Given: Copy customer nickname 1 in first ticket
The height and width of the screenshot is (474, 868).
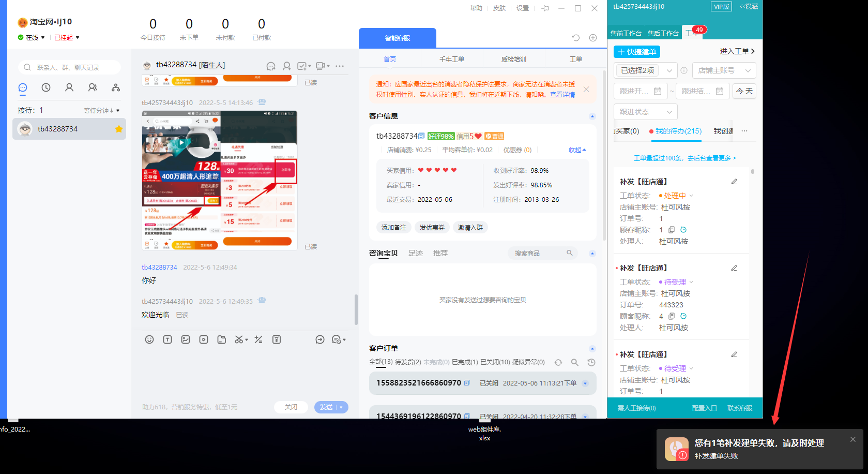Looking at the screenshot, I should [672, 230].
